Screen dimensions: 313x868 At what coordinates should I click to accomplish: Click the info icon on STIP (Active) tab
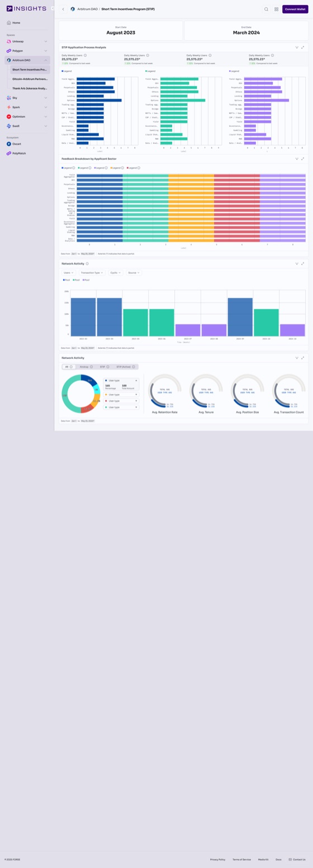coord(135,367)
